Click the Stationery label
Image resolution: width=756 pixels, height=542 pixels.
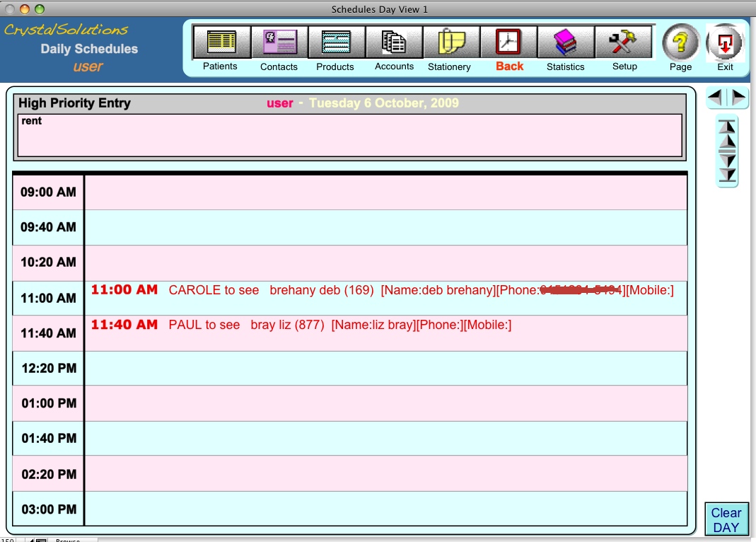click(x=449, y=67)
